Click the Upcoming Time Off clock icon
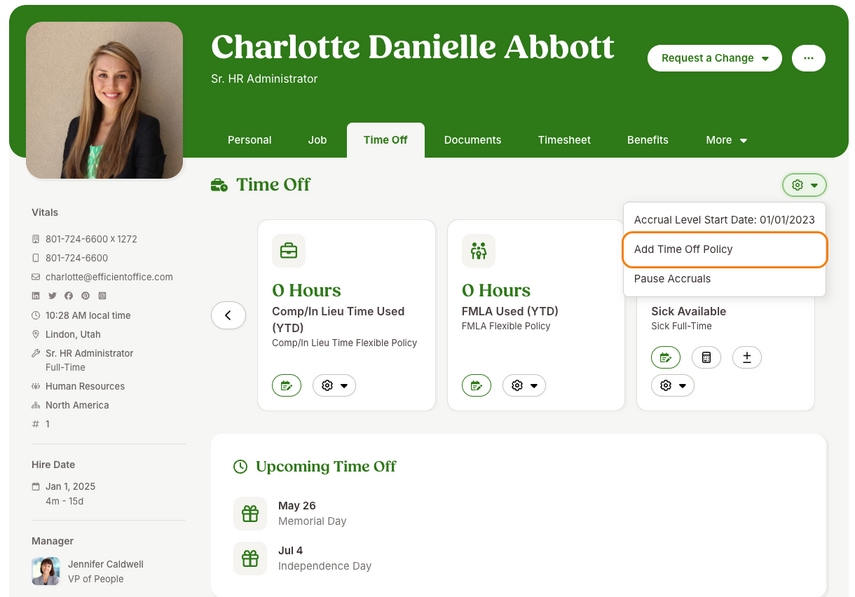 (x=240, y=467)
